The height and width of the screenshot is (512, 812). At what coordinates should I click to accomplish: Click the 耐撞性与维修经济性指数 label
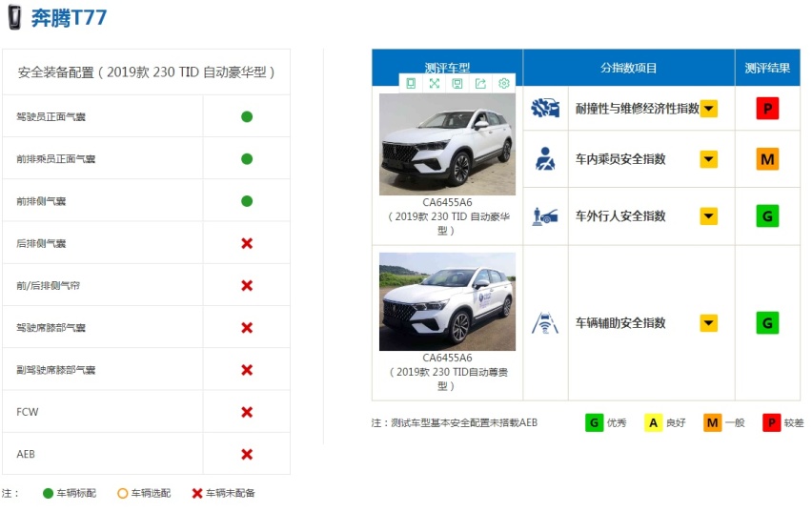pos(637,109)
